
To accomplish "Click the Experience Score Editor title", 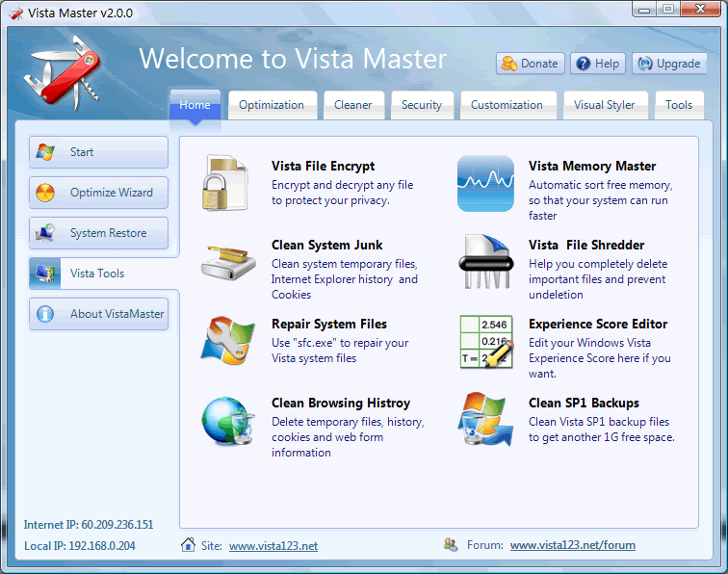I will [x=598, y=325].
